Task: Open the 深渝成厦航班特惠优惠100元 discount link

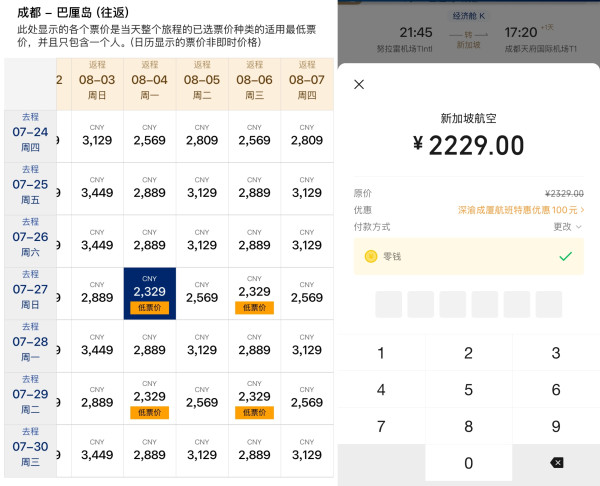Action: pos(521,210)
